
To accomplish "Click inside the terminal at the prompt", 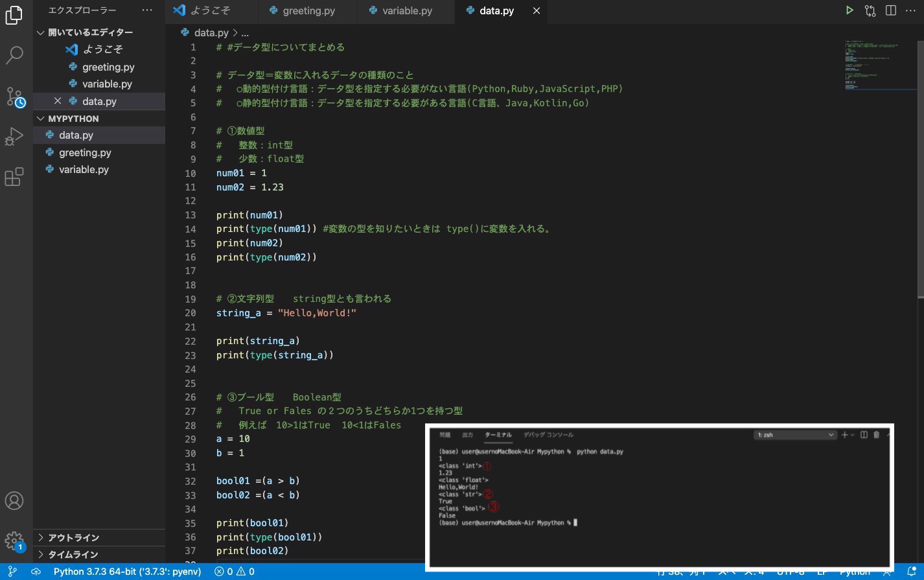I will pyautogui.click(x=575, y=522).
